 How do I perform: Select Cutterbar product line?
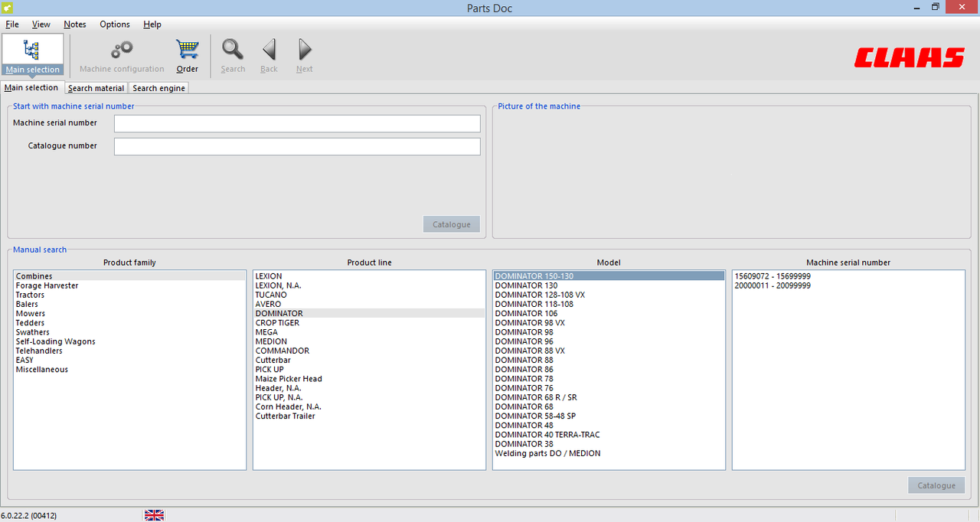pyautogui.click(x=369, y=360)
